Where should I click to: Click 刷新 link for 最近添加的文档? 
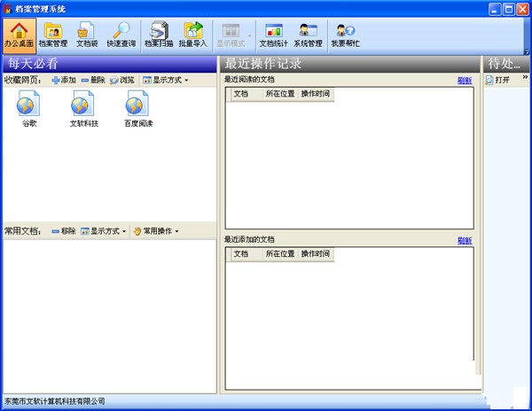pos(465,240)
